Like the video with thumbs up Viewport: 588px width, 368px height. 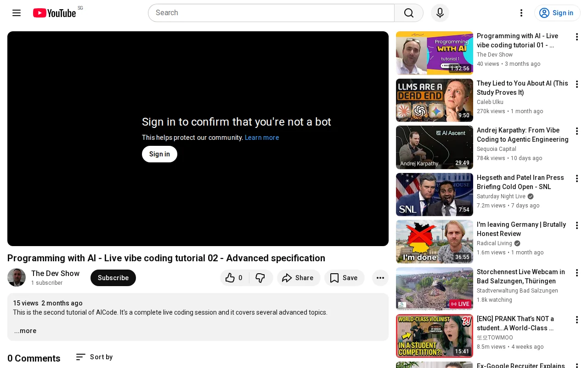click(x=234, y=278)
